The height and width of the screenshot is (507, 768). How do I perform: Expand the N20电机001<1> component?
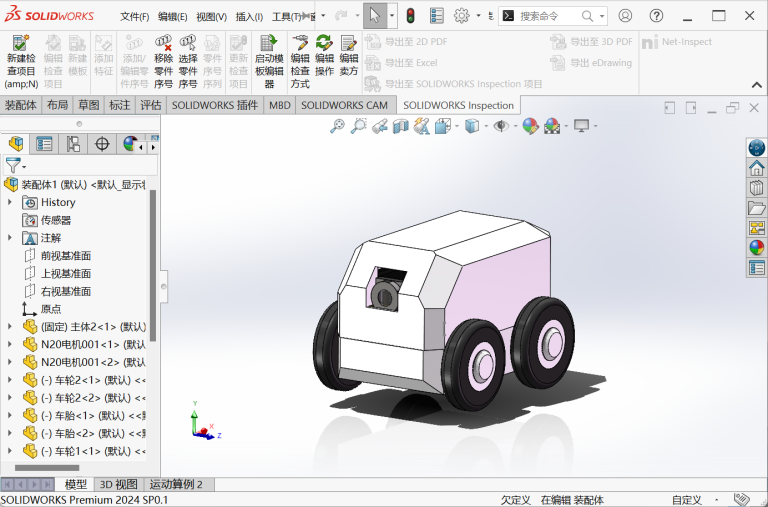coord(9,344)
